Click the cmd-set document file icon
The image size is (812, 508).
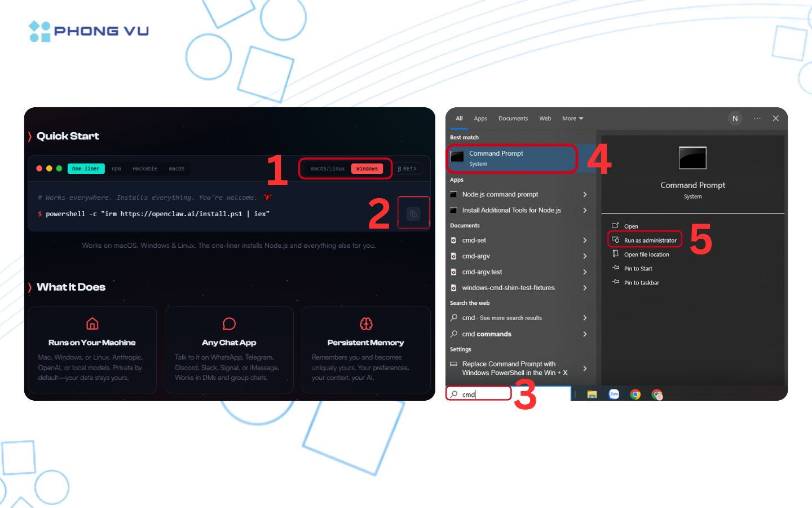coord(453,240)
